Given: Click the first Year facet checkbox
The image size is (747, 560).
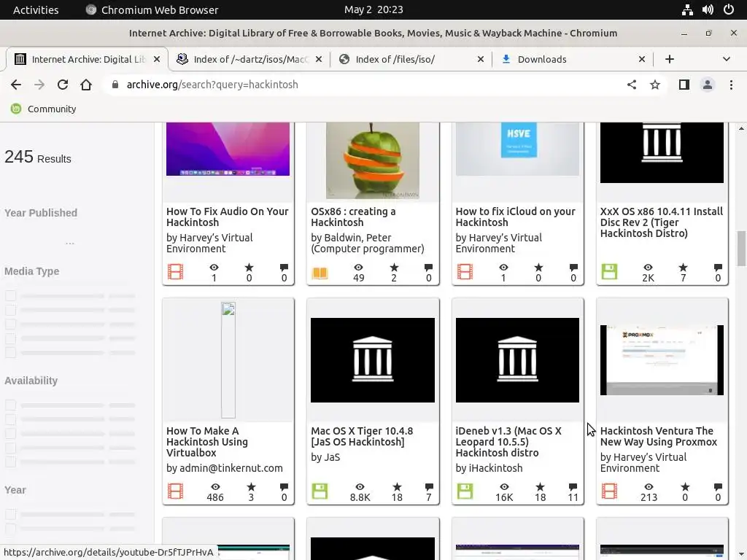Looking at the screenshot, I should coord(10,514).
